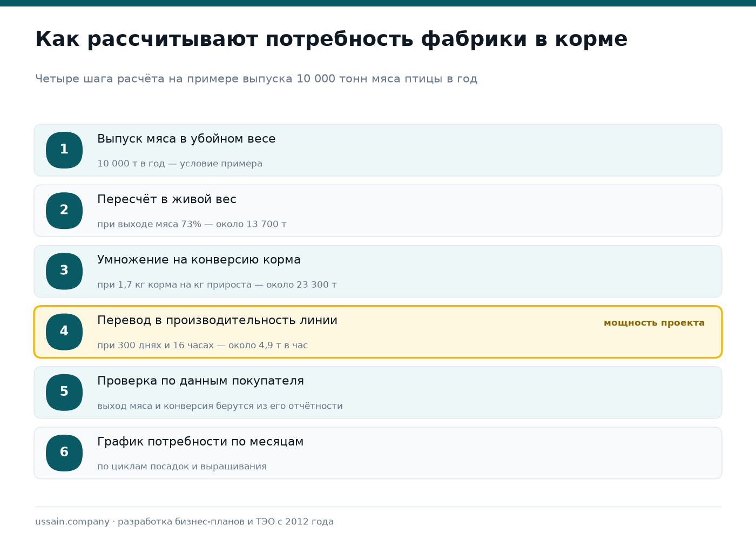The width and height of the screenshot is (756, 540).
Task: Click text 'при 300 днях и 16 часах'
Action: 156,345
